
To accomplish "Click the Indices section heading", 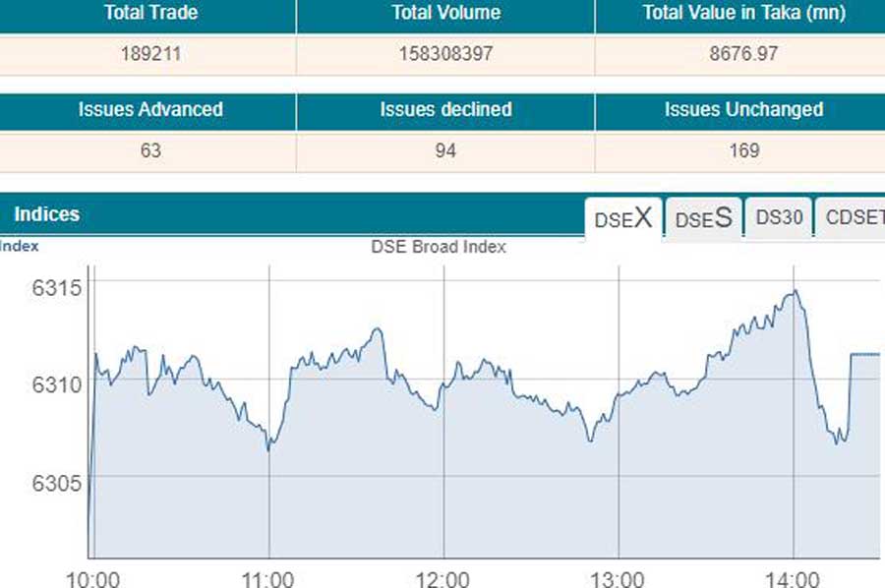I will point(47,214).
